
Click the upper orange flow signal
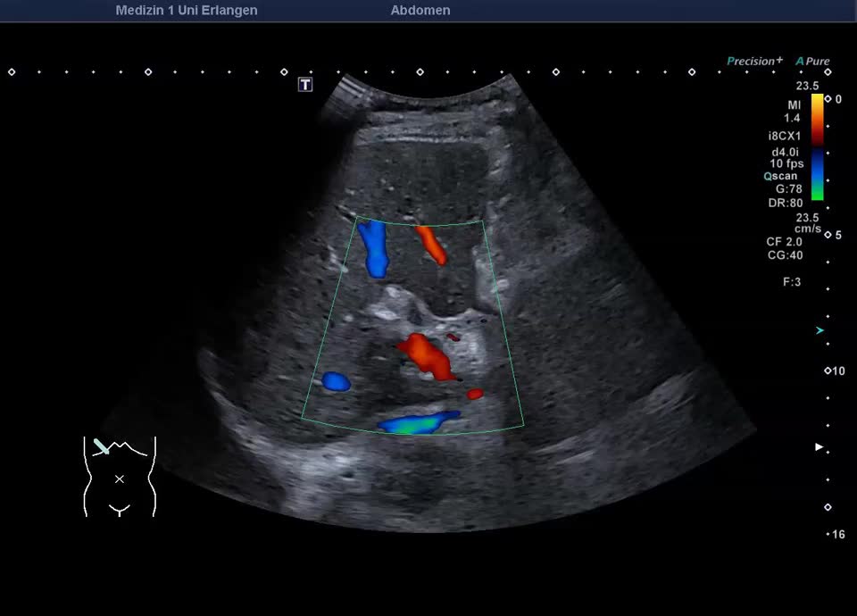point(431,246)
